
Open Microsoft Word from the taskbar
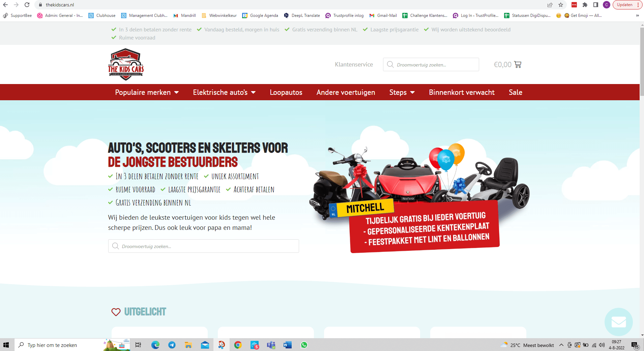point(287,345)
